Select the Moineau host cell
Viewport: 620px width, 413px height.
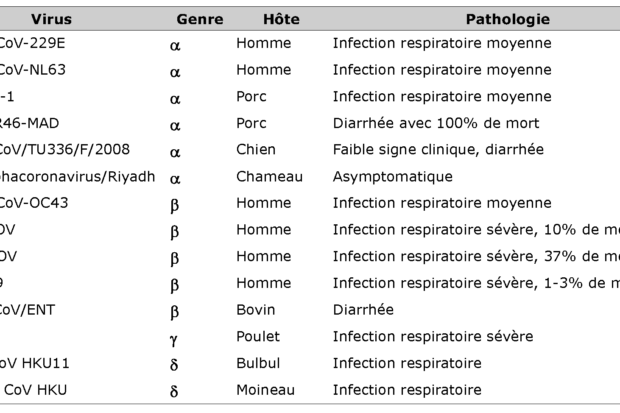(264, 389)
